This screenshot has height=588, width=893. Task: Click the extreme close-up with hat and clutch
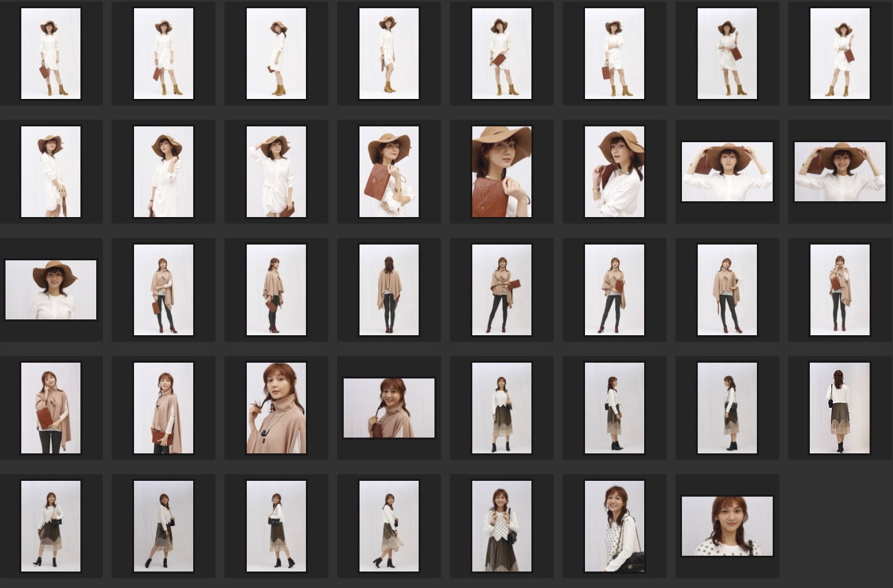(501, 172)
